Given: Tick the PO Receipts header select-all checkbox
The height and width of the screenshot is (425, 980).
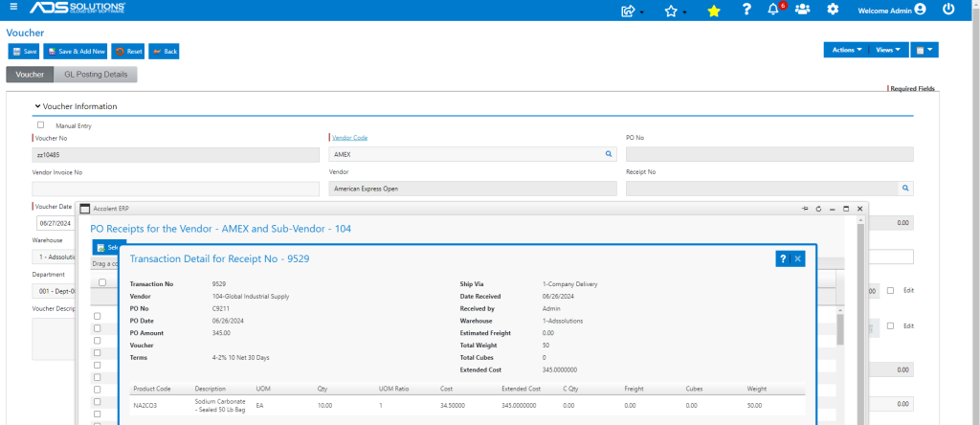Looking at the screenshot, I should click(101, 282).
